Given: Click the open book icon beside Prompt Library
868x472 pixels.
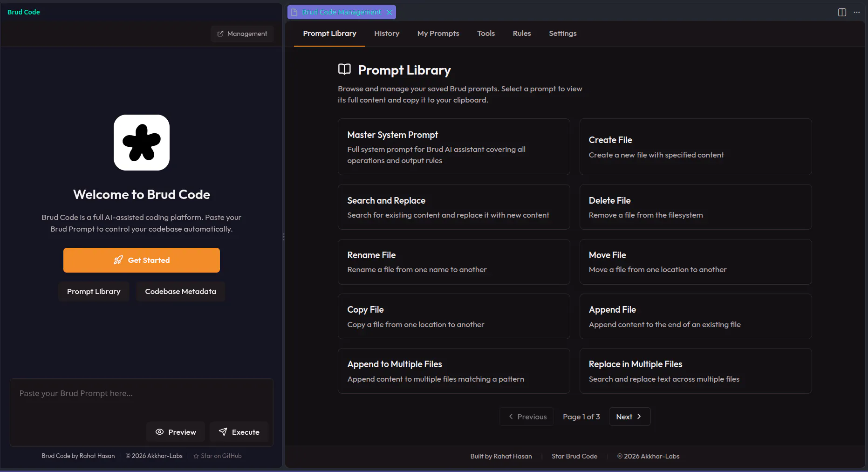Looking at the screenshot, I should click(344, 70).
